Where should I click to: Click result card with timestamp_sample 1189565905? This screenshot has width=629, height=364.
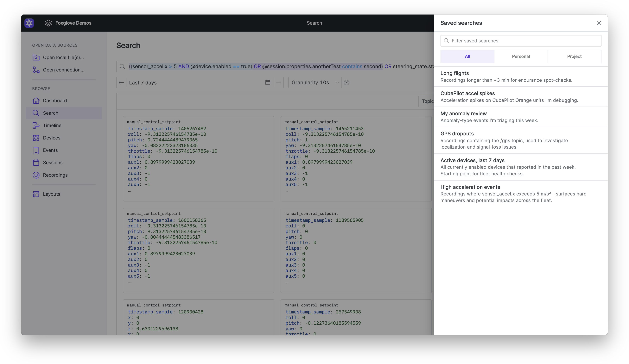coord(356,250)
